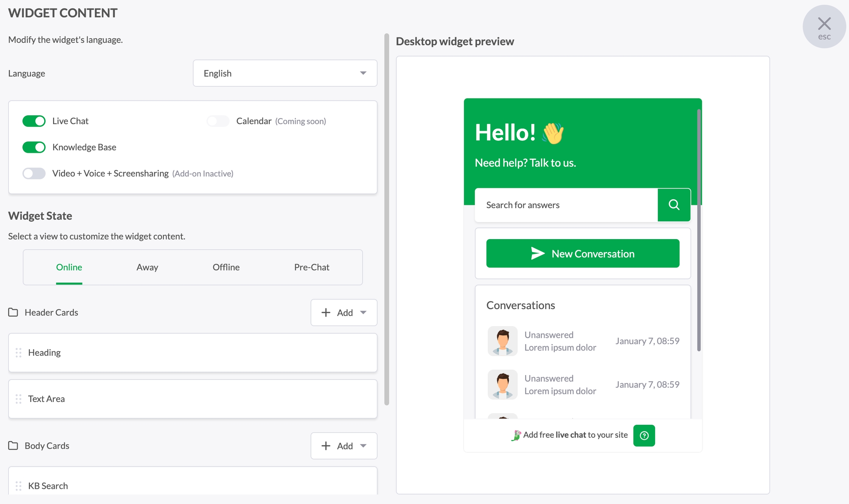Viewport: 849px width, 504px height.
Task: Click the Header Cards folder icon
Action: (x=13, y=312)
